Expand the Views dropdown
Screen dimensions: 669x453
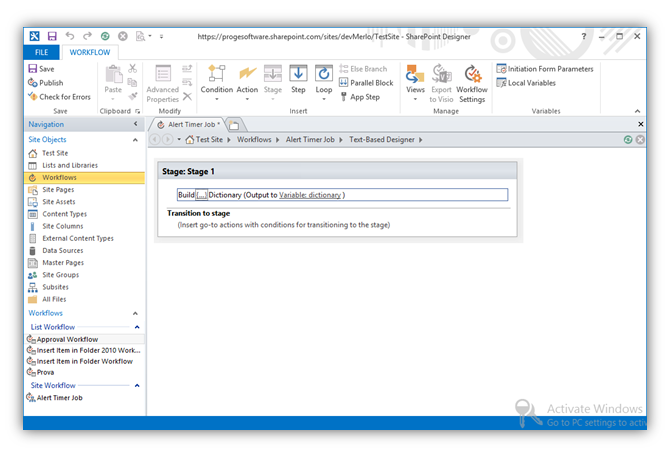pos(415,83)
